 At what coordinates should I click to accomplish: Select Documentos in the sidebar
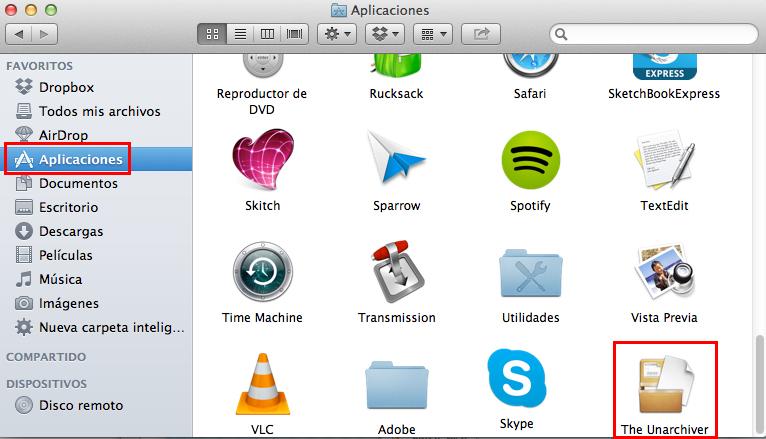(x=78, y=183)
